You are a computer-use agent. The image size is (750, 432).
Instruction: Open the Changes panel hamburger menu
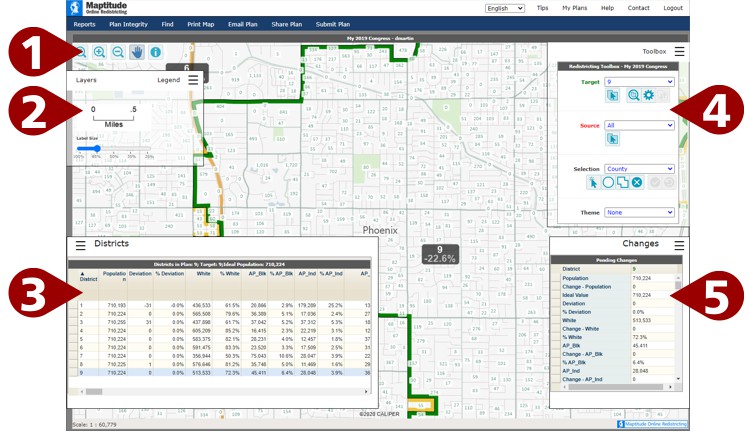[x=679, y=245]
